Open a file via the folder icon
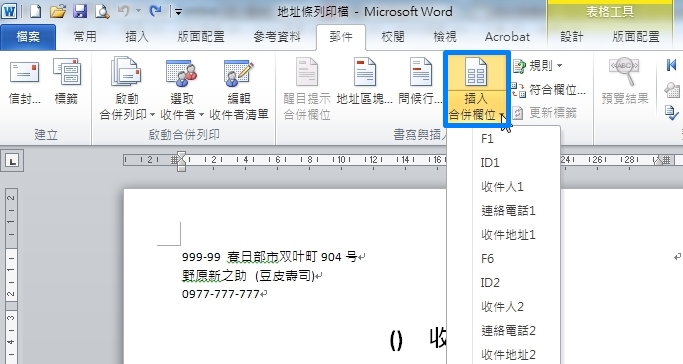This screenshot has height=364, width=683. tap(57, 11)
